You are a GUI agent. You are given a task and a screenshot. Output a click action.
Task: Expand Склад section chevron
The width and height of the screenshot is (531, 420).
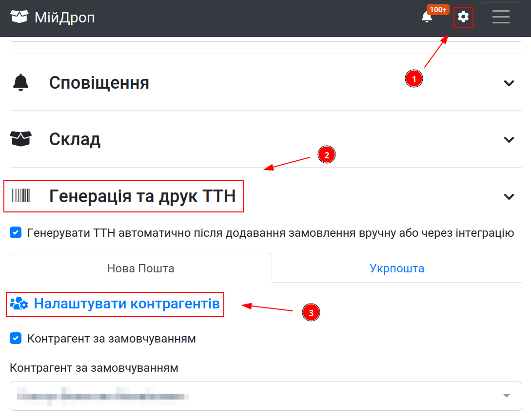pos(509,139)
